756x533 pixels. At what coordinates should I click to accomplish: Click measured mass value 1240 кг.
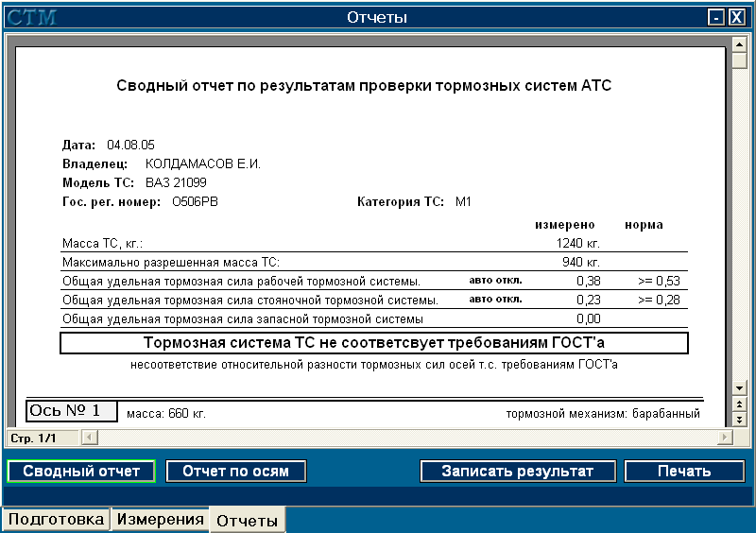(x=578, y=243)
